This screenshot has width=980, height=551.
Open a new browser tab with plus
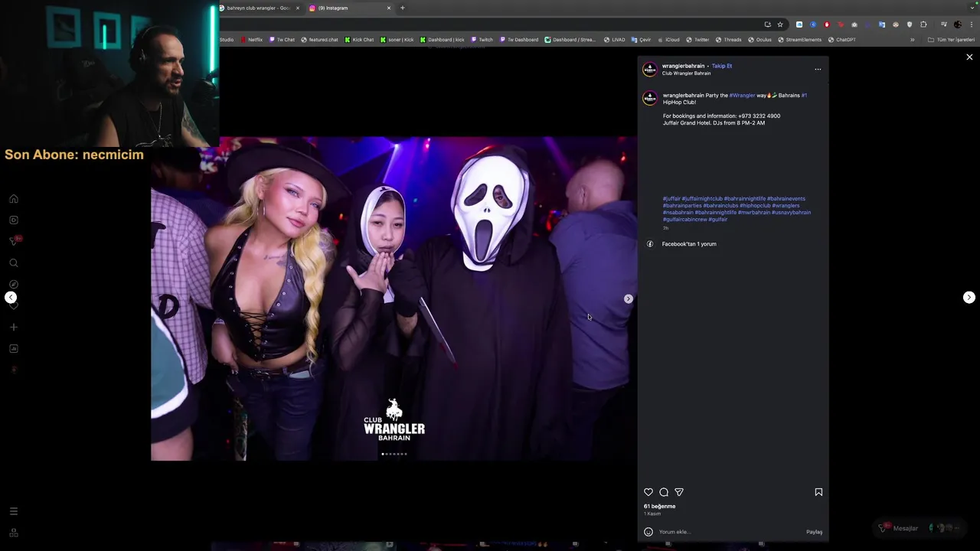403,8
